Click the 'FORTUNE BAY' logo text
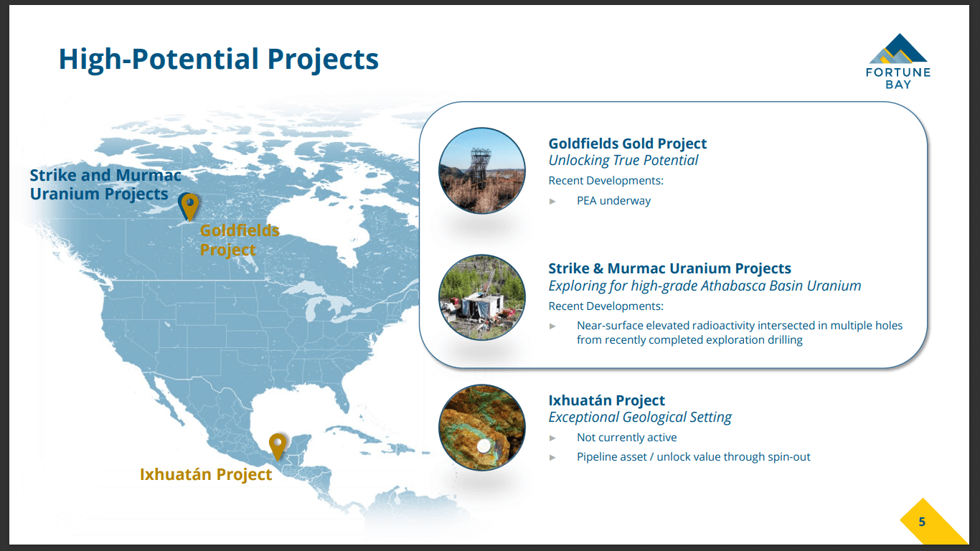This screenshot has height=551, width=980. pyautogui.click(x=898, y=78)
